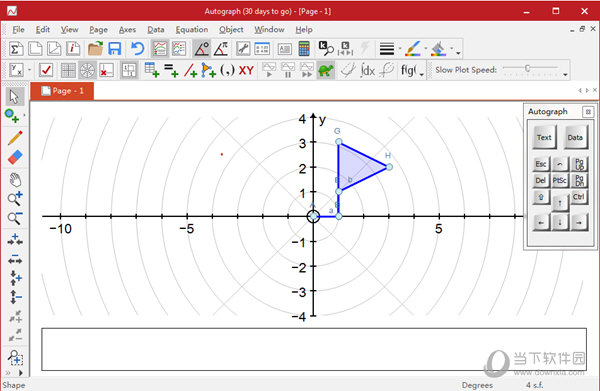This screenshot has width=600, height=391.
Task: Save the file with floppy disk icon
Action: point(115,49)
